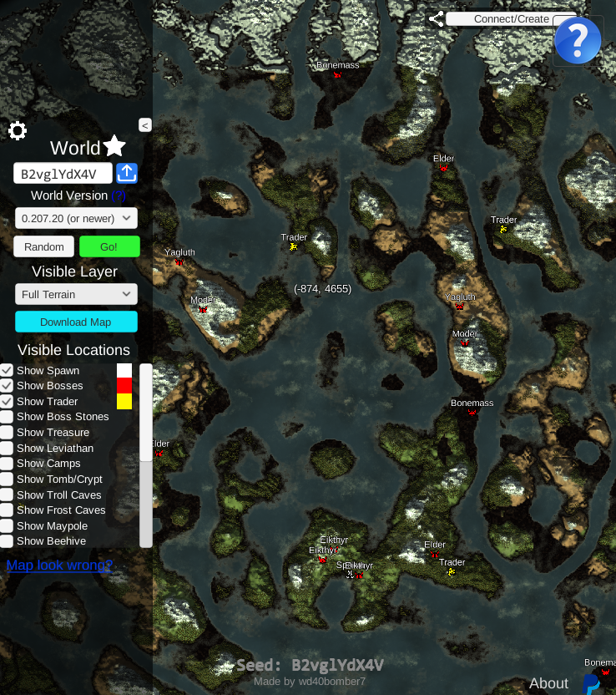Select the eastern Moder boss marker
The width and height of the screenshot is (616, 695).
point(465,342)
